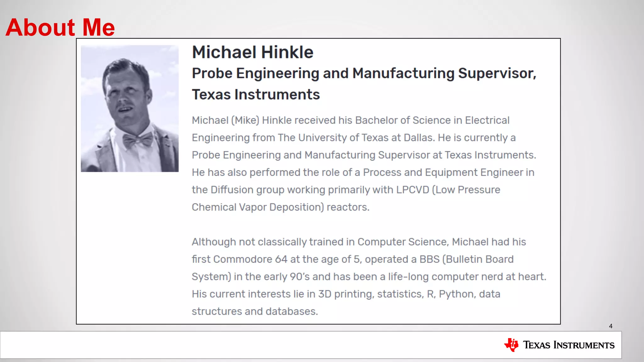Click the Texas Instruments wordmark in footer

569,345
